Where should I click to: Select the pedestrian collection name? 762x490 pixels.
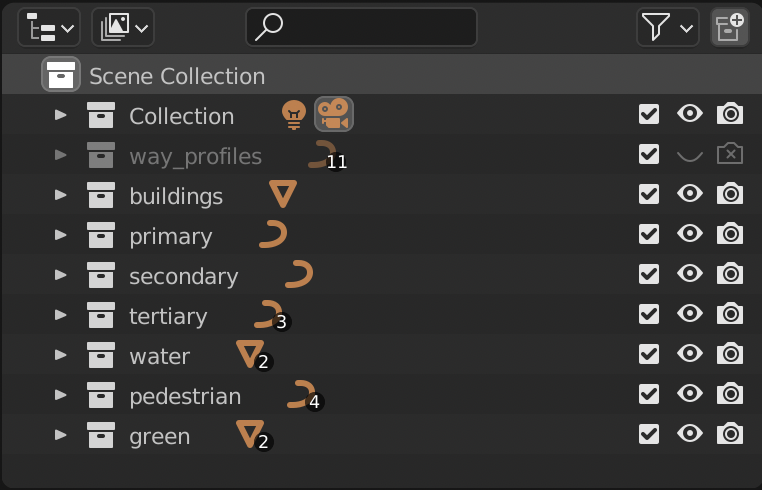tap(185, 396)
